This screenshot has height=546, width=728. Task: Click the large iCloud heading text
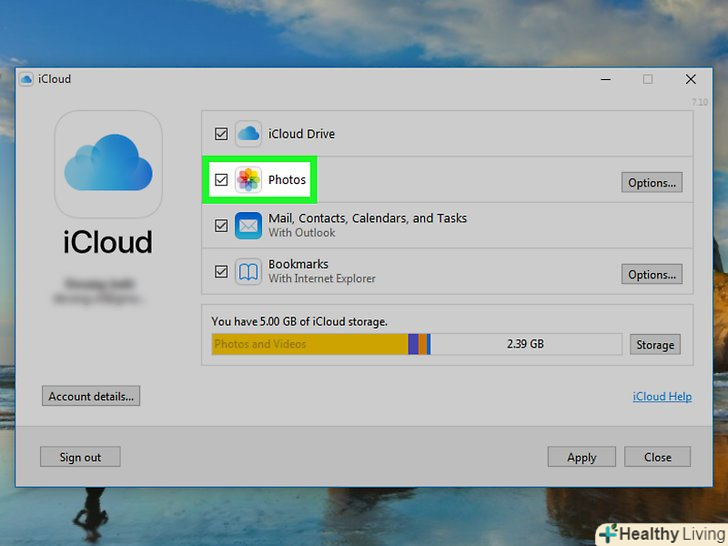[108, 242]
